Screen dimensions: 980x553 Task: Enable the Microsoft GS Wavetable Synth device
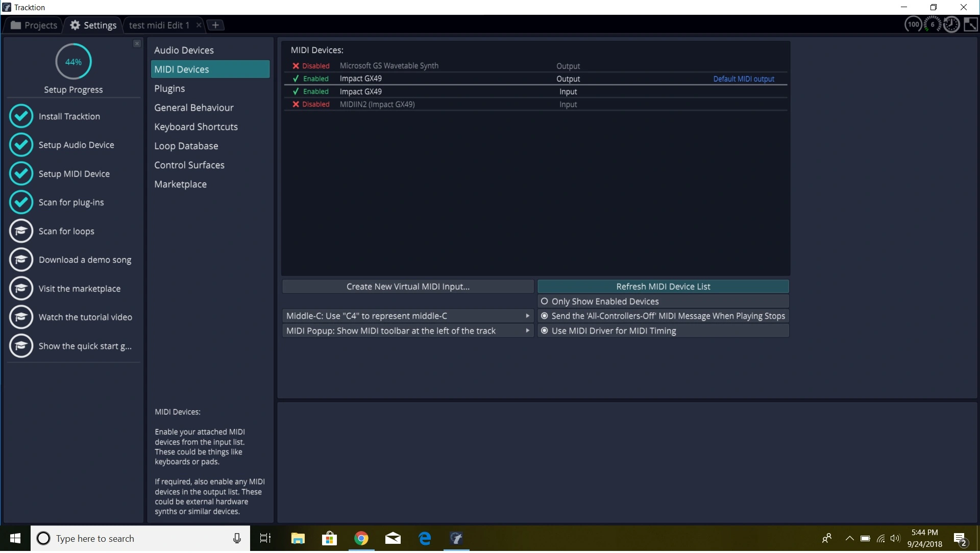click(311, 66)
